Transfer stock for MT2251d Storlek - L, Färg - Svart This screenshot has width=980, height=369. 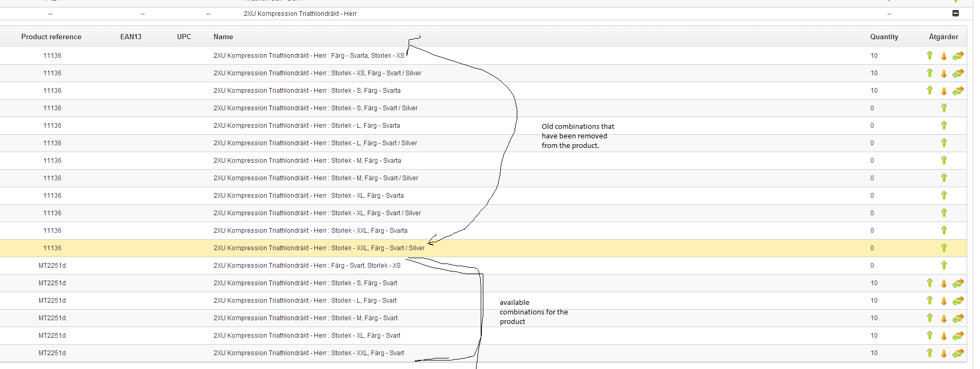coord(958,301)
